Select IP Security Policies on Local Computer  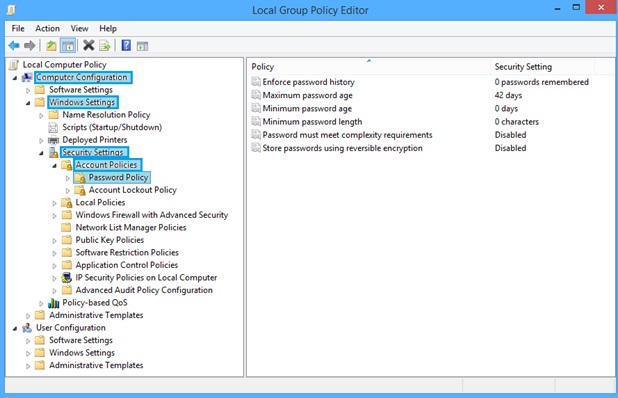(x=146, y=277)
